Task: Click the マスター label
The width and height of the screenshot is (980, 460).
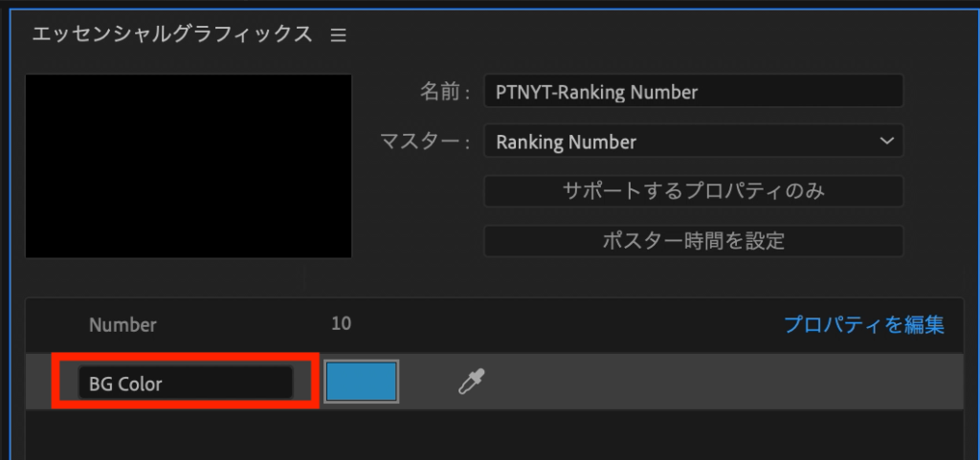Action: (425, 142)
